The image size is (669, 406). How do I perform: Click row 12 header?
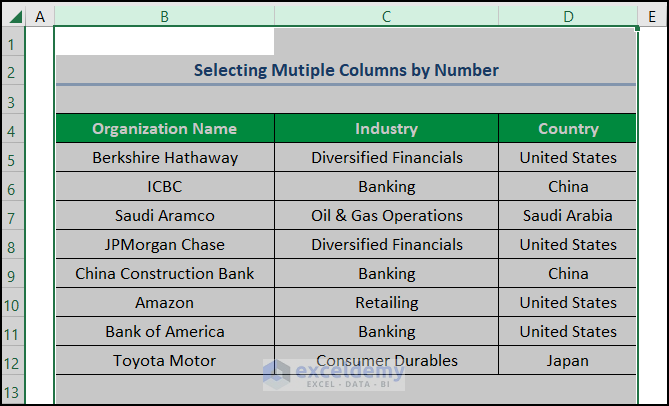pyautogui.click(x=12, y=361)
